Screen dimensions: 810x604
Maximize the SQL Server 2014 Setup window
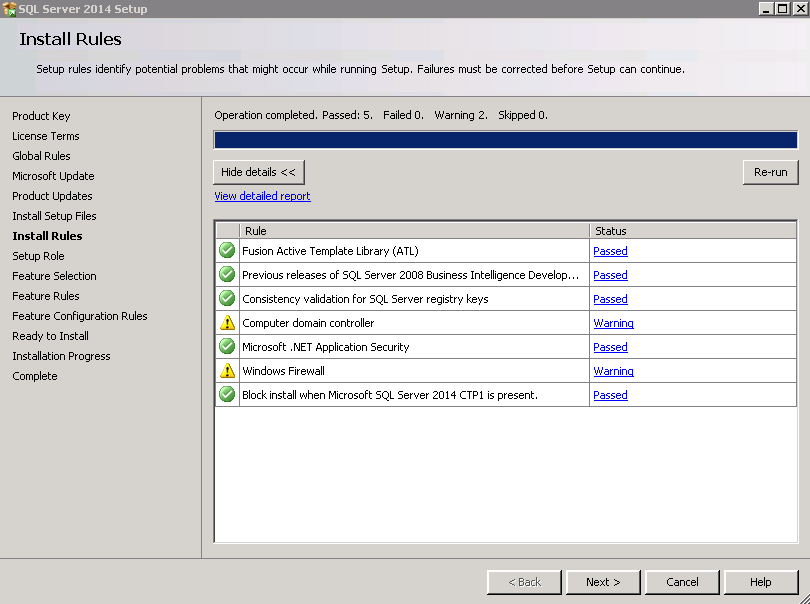coord(783,9)
